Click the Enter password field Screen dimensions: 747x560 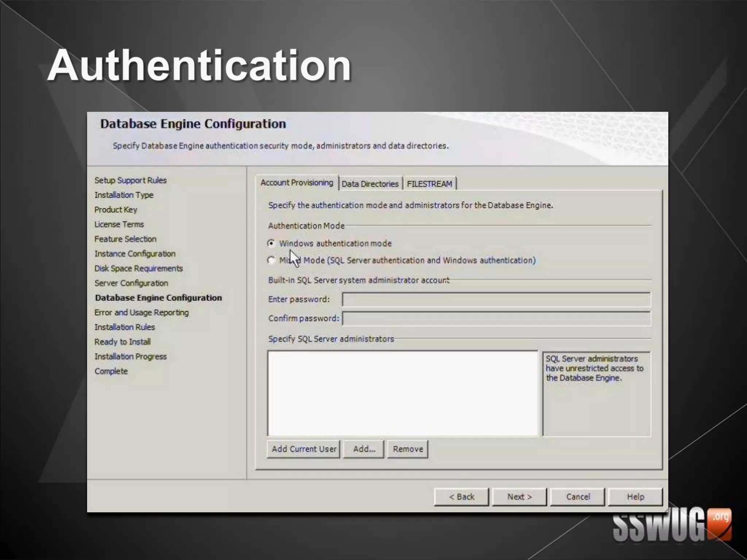(496, 300)
